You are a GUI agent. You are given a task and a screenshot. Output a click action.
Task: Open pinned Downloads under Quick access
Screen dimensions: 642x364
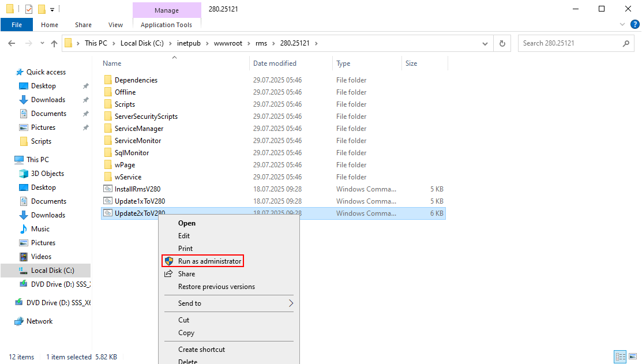point(48,100)
